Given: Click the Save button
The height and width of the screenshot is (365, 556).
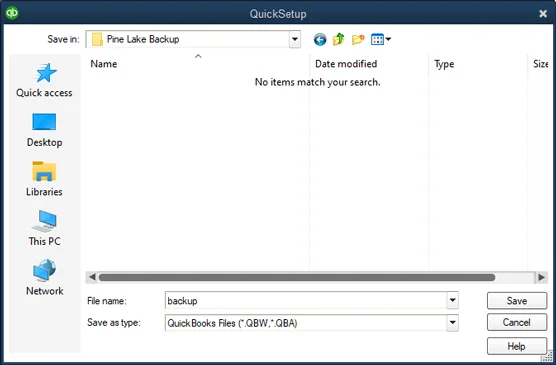Looking at the screenshot, I should pos(517,301).
